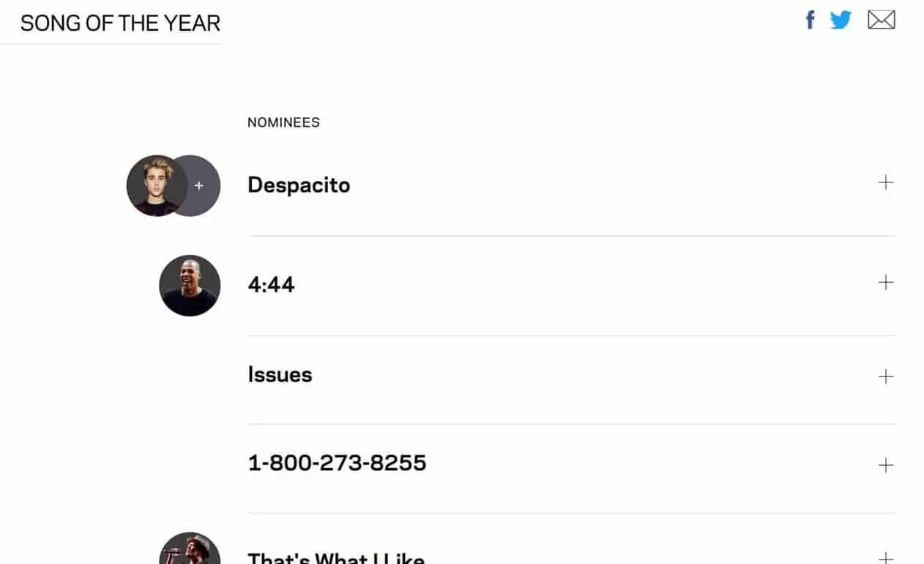Image resolution: width=924 pixels, height=564 pixels.
Task: Click the Nominees section label
Action: [283, 122]
